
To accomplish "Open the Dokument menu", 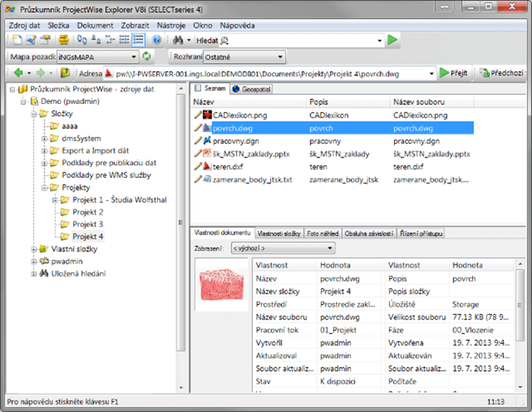I will pyautogui.click(x=95, y=26).
